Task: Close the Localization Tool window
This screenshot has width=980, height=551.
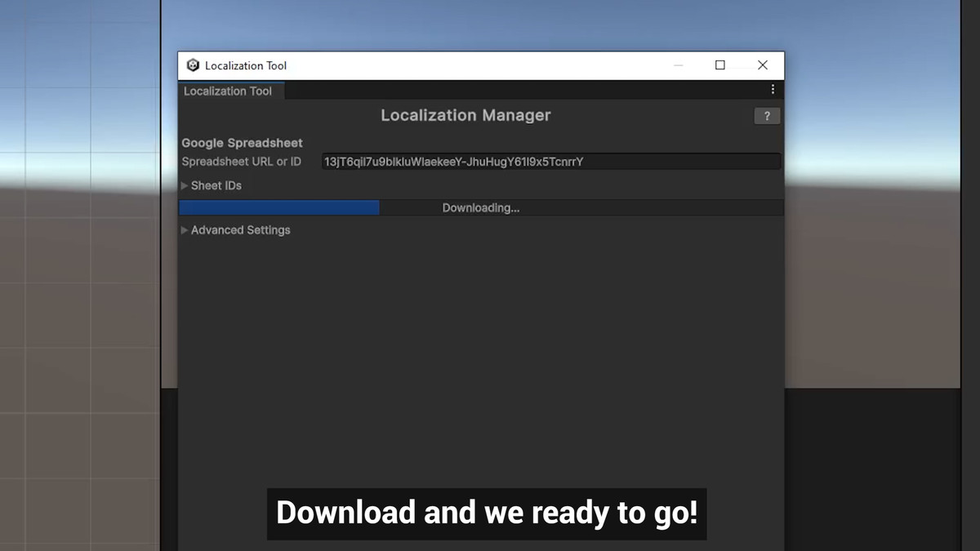Action: [x=763, y=65]
